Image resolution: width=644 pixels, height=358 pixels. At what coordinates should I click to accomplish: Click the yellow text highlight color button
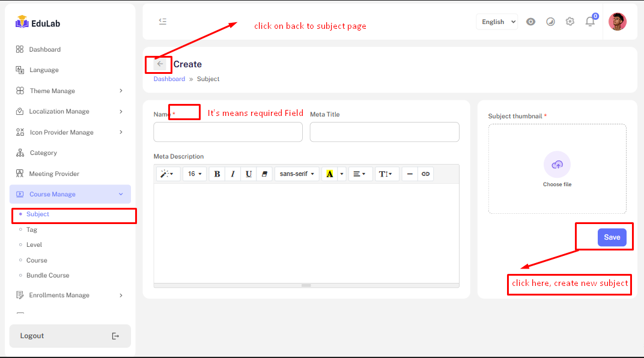tap(329, 174)
